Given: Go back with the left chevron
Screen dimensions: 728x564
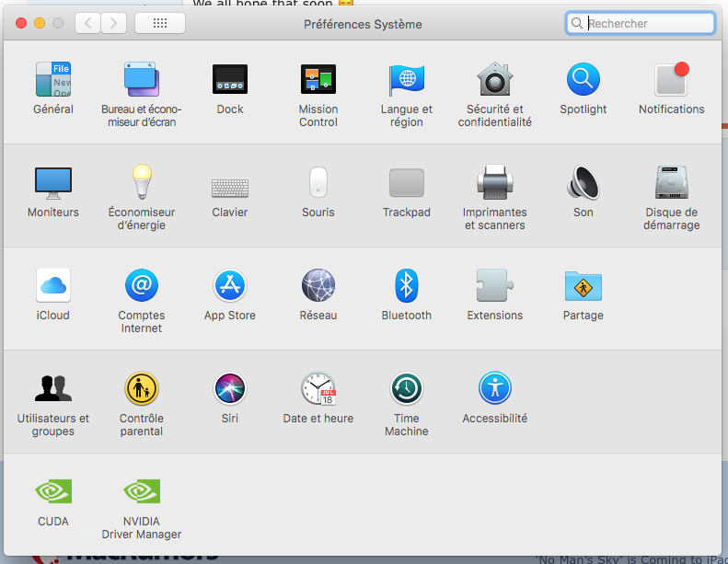Looking at the screenshot, I should [x=87, y=23].
